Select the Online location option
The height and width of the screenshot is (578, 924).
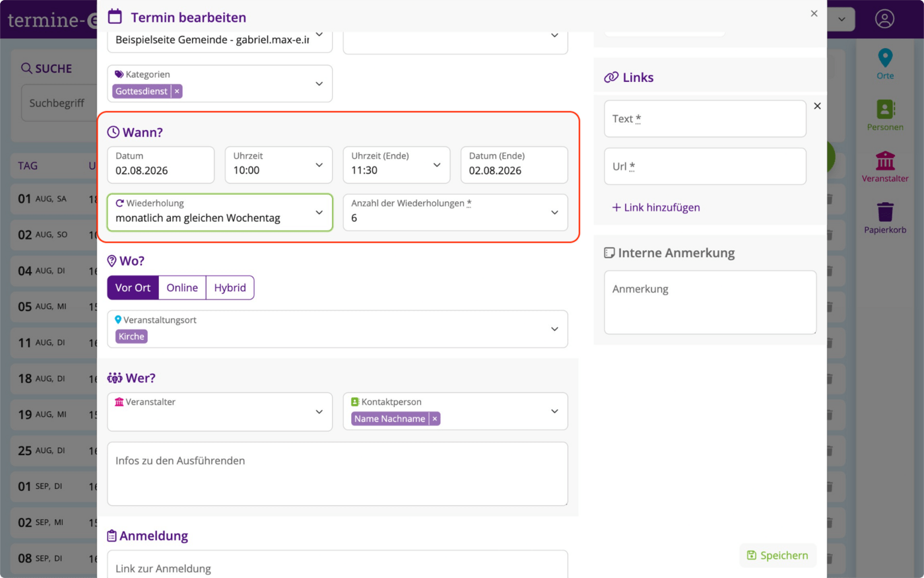click(x=182, y=288)
